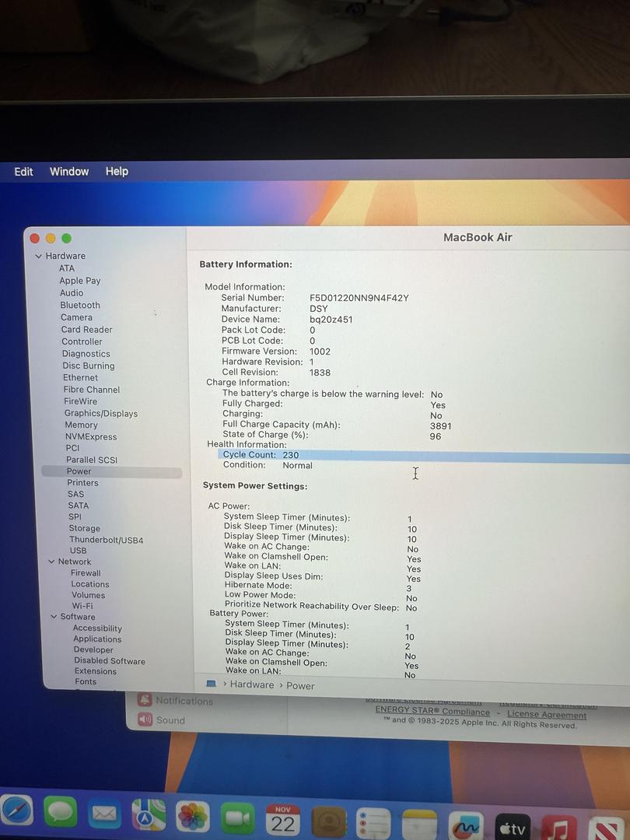The width and height of the screenshot is (630, 840).
Task: Click the Sound icon in System Settings window
Action: coord(145,719)
